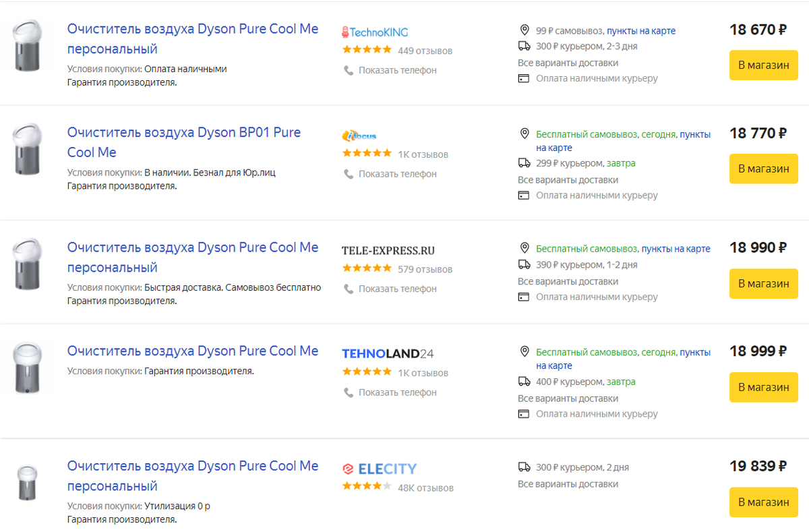Click the text 'Быстрая доставка. Самовывоз бесплатно'

[x=233, y=288]
